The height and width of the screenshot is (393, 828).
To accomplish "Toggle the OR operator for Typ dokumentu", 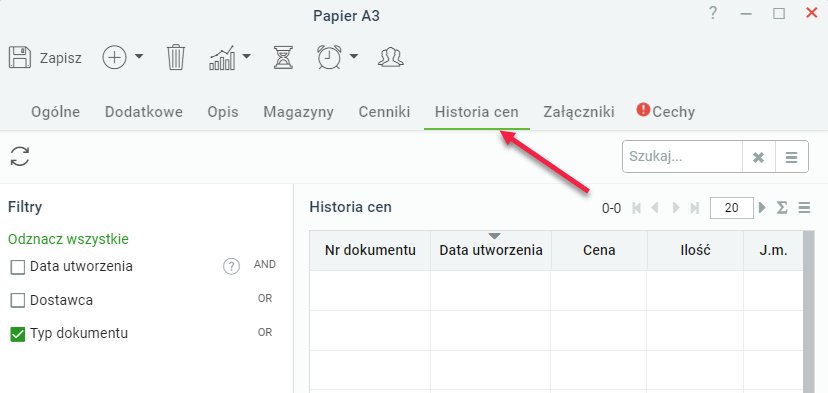I will pos(265,332).
